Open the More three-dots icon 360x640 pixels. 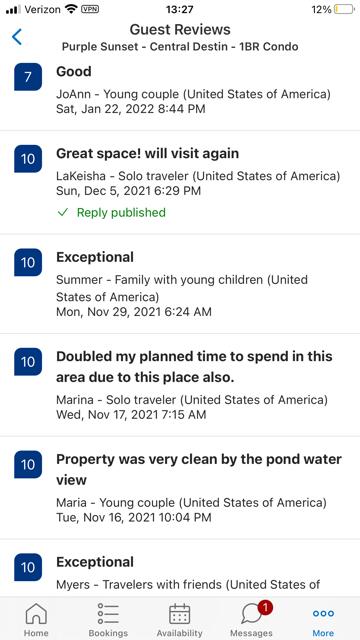[x=323, y=613]
